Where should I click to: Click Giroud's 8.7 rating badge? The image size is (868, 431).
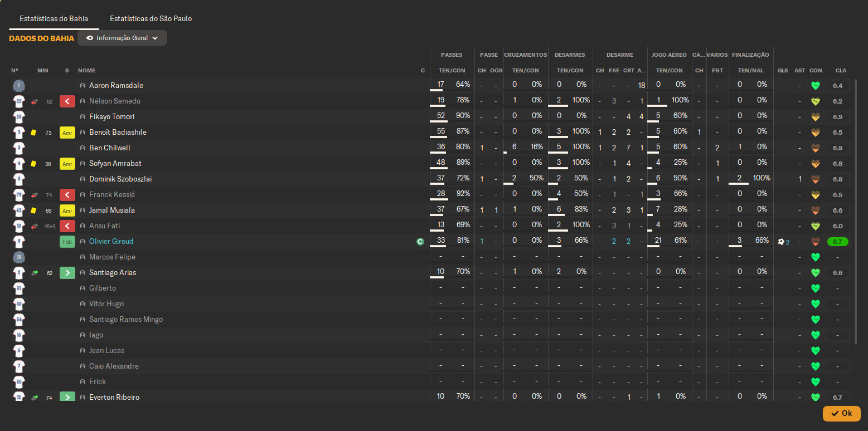(x=837, y=242)
